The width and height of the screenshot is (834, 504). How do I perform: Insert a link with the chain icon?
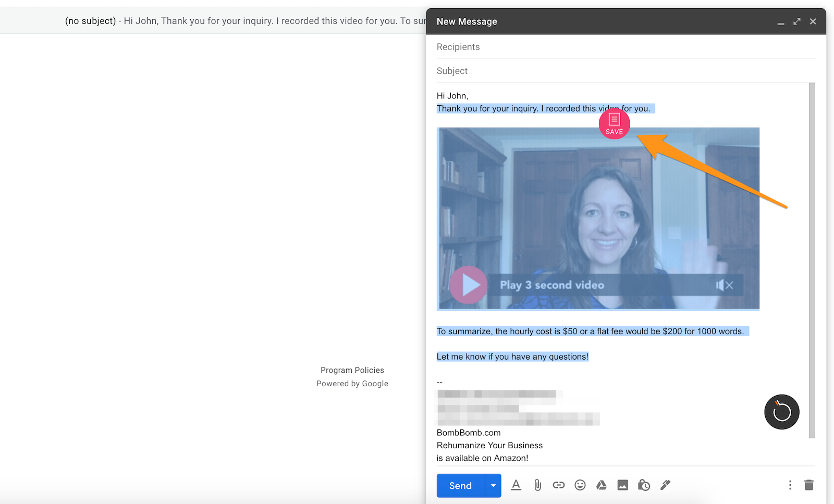[559, 485]
